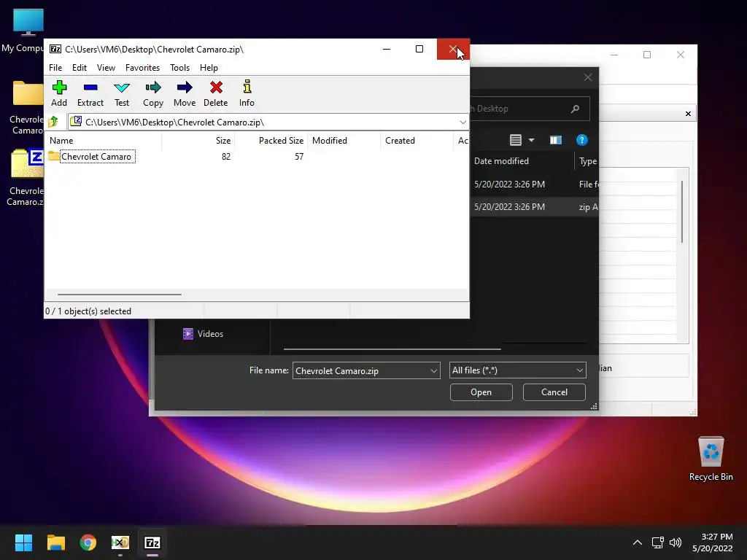Image resolution: width=747 pixels, height=560 pixels.
Task: Go up one folder level in 7-Zip
Action: coord(53,122)
